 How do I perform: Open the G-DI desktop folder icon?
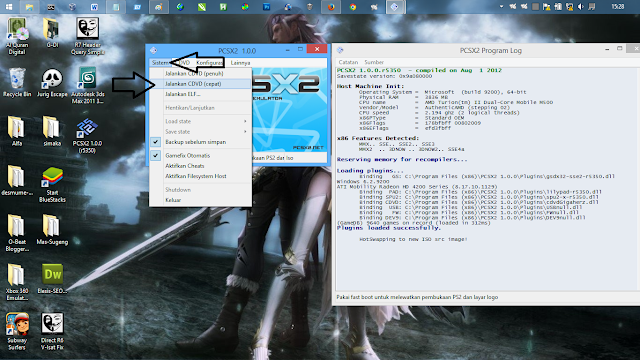[52, 33]
